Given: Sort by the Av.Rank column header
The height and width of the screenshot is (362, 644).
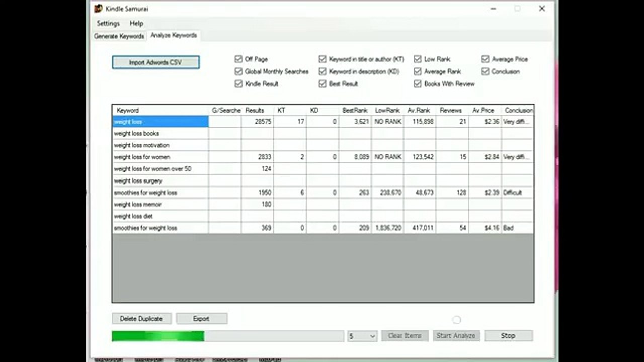Looking at the screenshot, I should 420,110.
